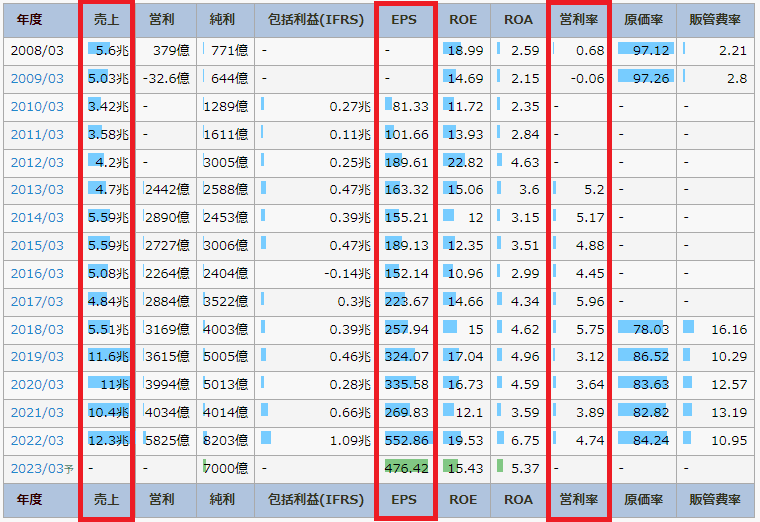Viewport: 760px width, 522px height.
Task: Click the top 包括利益(IFRS) column header
Action: point(315,20)
